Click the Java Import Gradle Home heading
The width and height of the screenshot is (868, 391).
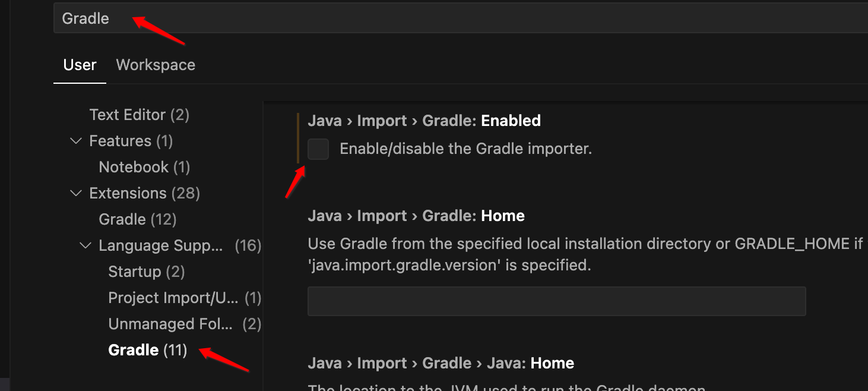[x=416, y=216]
